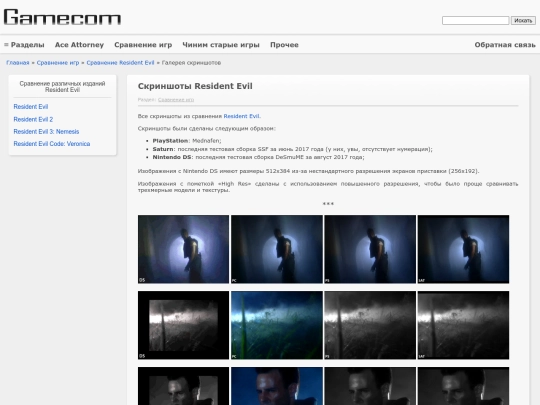Open the PC blue grass field screenshot
Screen dimensions: 540x405
[x=277, y=325]
